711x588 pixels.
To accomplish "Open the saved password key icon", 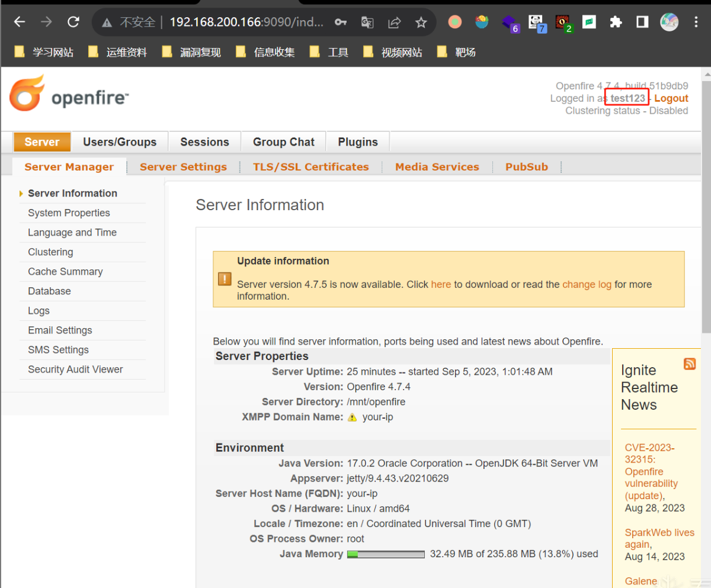I will 340,23.
